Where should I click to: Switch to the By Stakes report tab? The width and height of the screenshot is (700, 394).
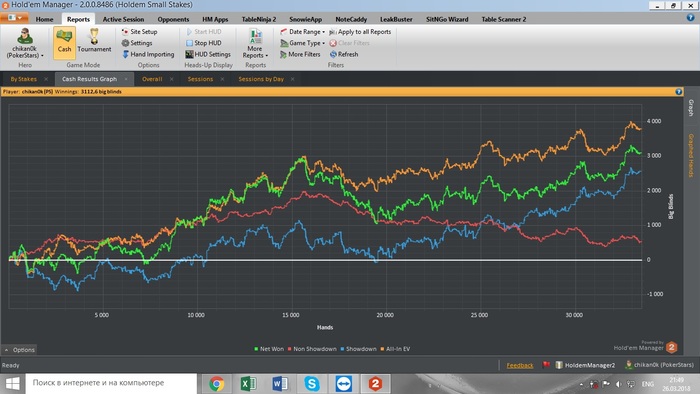(24, 79)
